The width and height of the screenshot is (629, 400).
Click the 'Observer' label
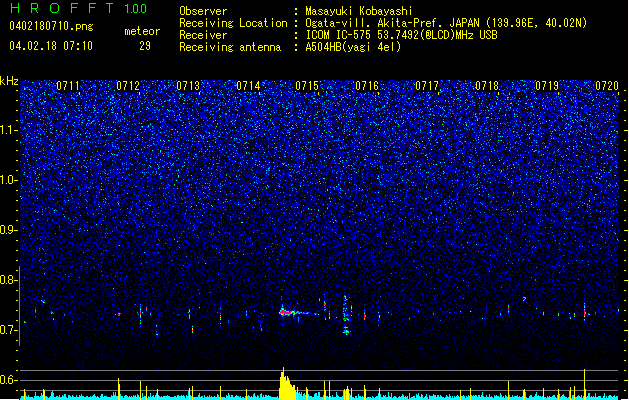pos(203,11)
